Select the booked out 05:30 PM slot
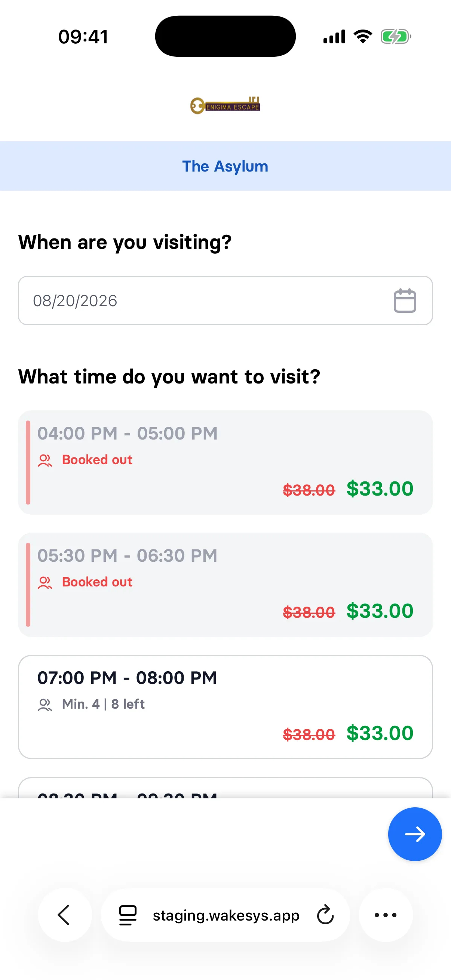This screenshot has height=980, width=451. coord(225,584)
